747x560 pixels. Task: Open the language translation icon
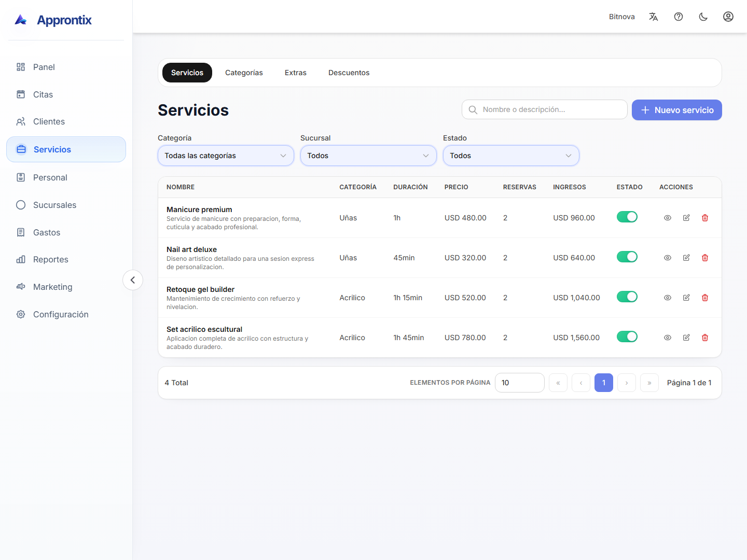pos(654,17)
